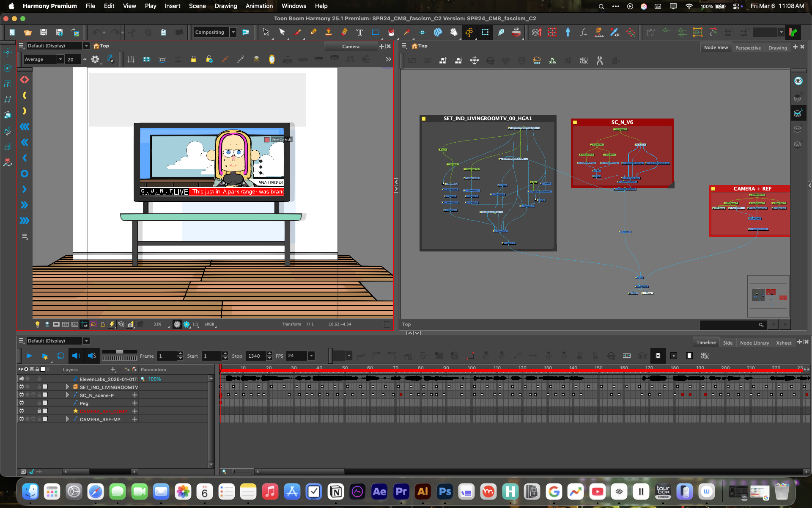Viewport: 812px width, 508px height.
Task: Select the Brush tool in the top toolbar
Action: (298, 32)
